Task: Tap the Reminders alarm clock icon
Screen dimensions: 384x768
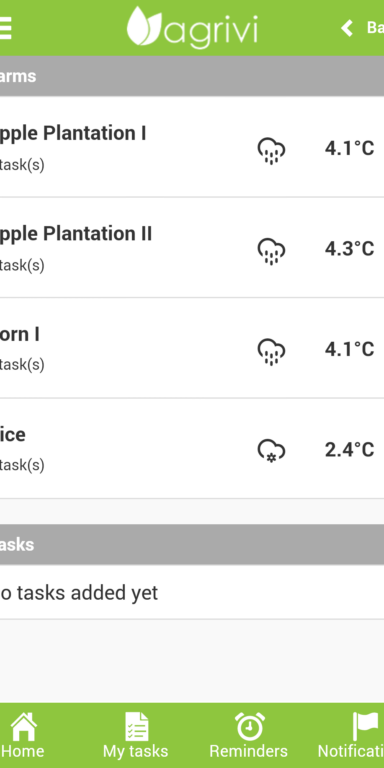Action: click(249, 726)
